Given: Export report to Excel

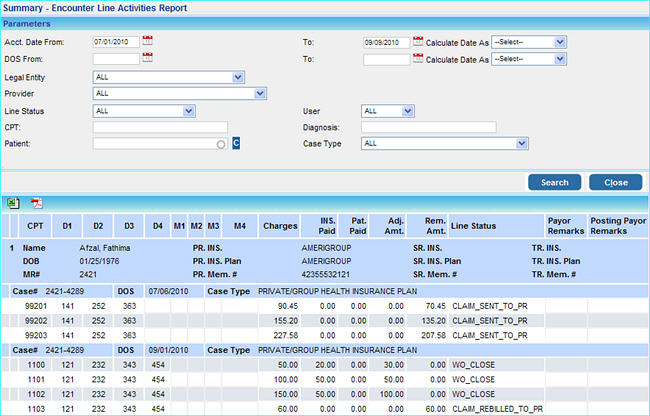Looking at the screenshot, I should [x=13, y=202].
